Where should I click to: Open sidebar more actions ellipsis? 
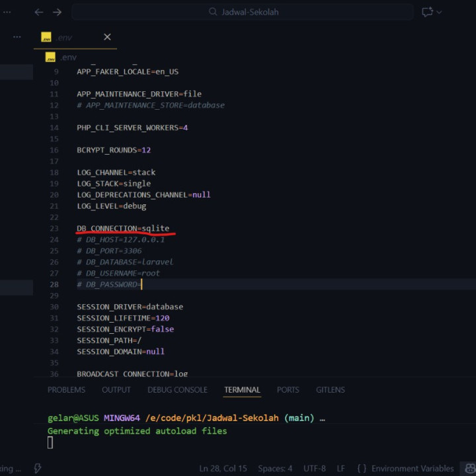coord(17,37)
